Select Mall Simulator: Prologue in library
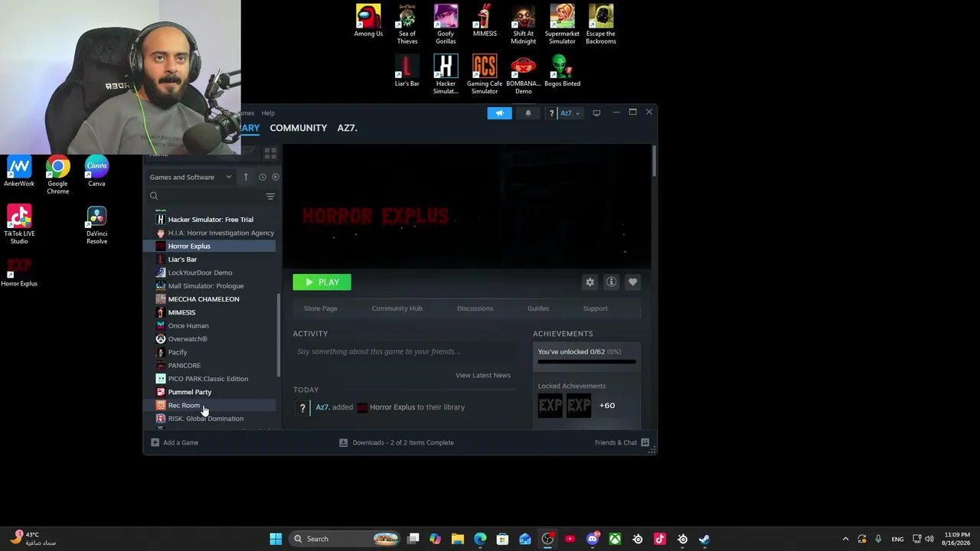Image resolution: width=980 pixels, height=551 pixels. [209, 286]
